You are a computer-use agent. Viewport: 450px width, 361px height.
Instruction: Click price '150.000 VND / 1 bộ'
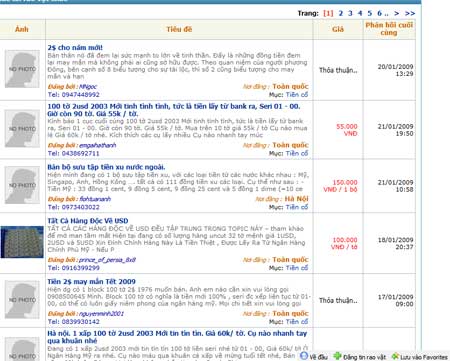[340, 186]
